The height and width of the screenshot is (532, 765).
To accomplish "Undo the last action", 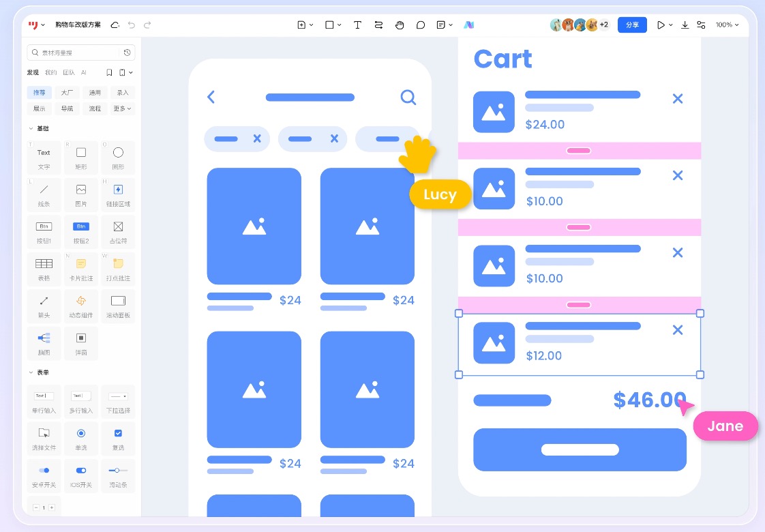I will (x=131, y=25).
